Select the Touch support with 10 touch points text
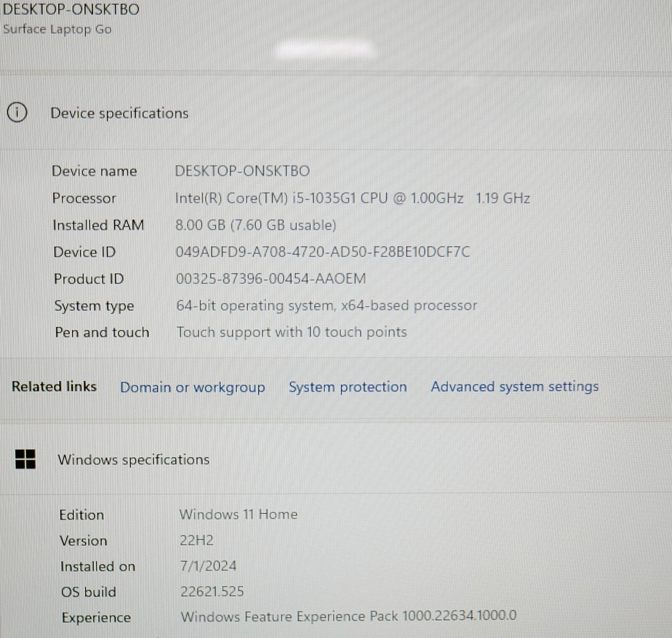 (292, 332)
